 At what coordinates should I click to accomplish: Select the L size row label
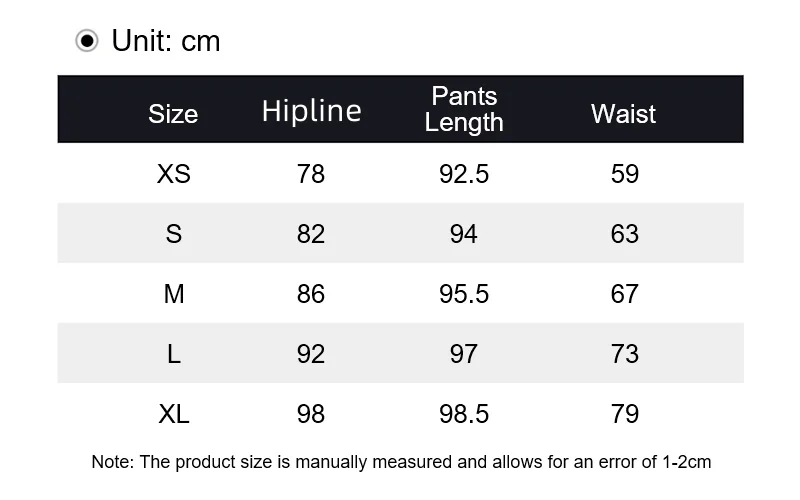pyautogui.click(x=174, y=354)
